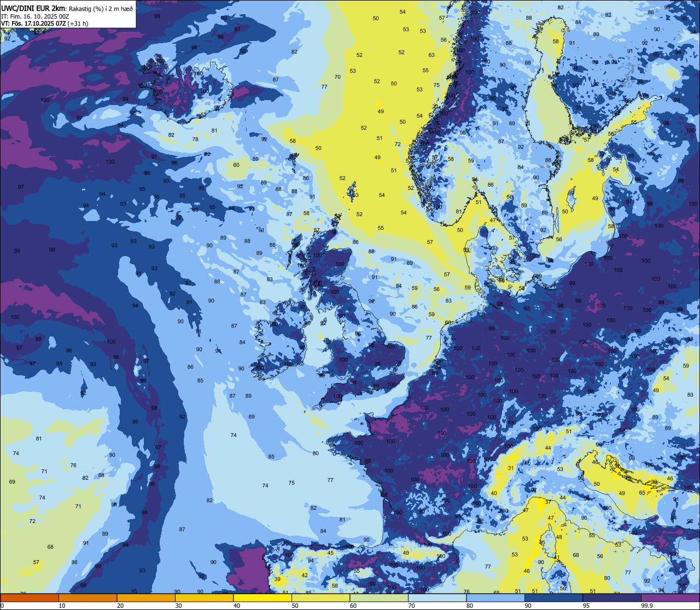Screen dimensions: 700x610
Task: Click the legend scale label 80
Action: (470, 606)
